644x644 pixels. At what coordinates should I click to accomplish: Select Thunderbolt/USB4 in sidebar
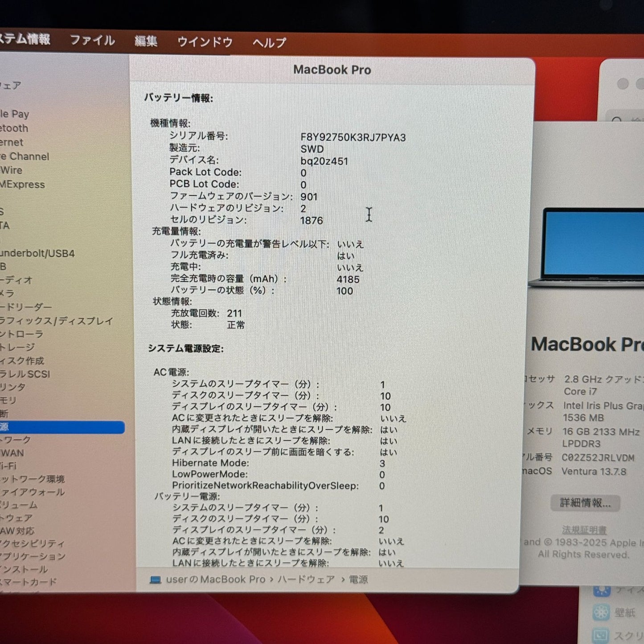click(37, 254)
